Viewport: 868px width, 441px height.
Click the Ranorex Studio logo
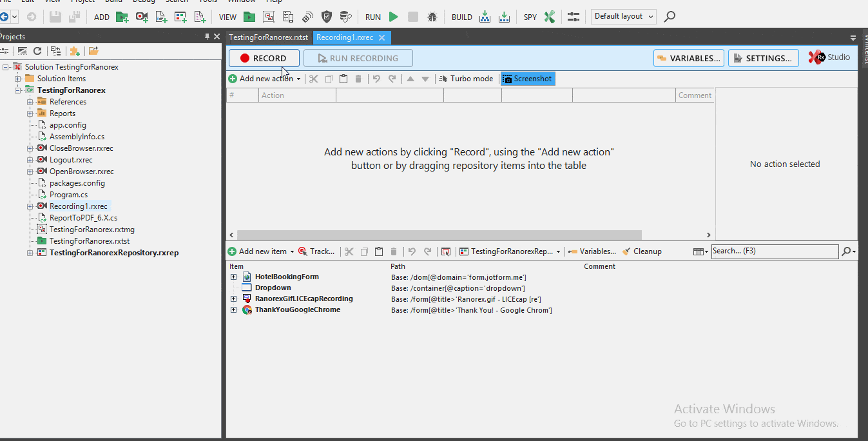[829, 57]
